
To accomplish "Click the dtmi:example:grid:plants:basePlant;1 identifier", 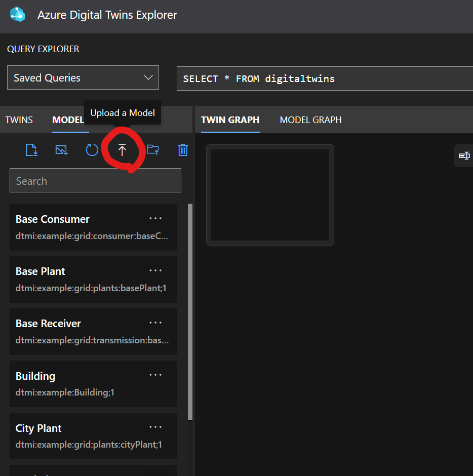I will (x=91, y=288).
